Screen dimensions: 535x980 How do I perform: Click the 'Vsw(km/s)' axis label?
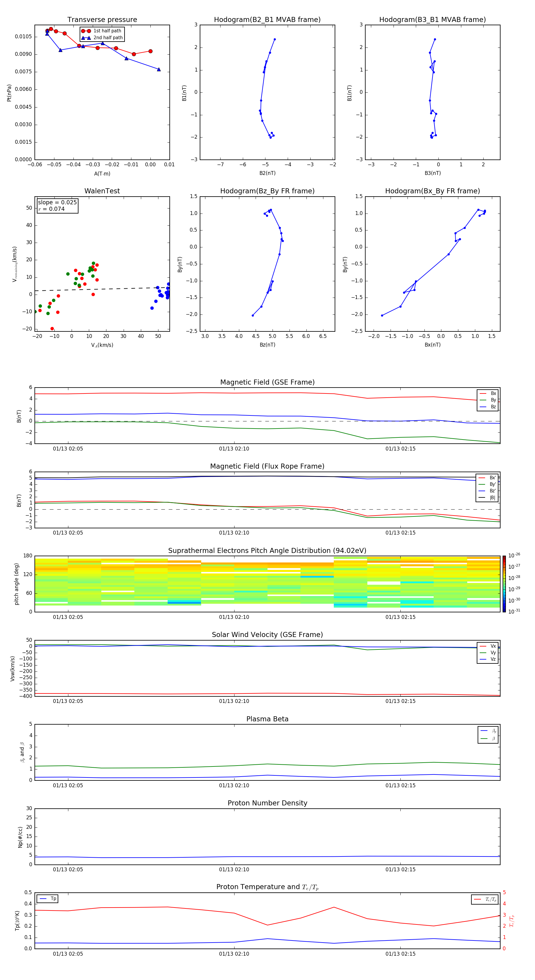pos(12,668)
